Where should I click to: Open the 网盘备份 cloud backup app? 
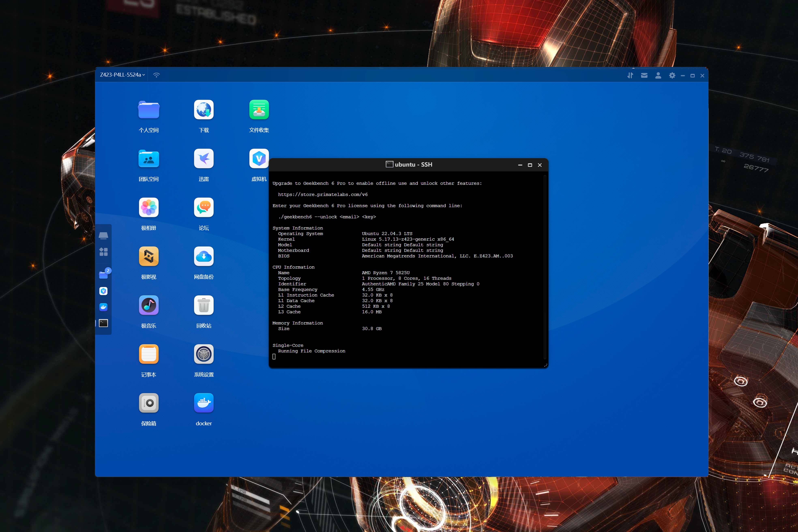tap(204, 256)
